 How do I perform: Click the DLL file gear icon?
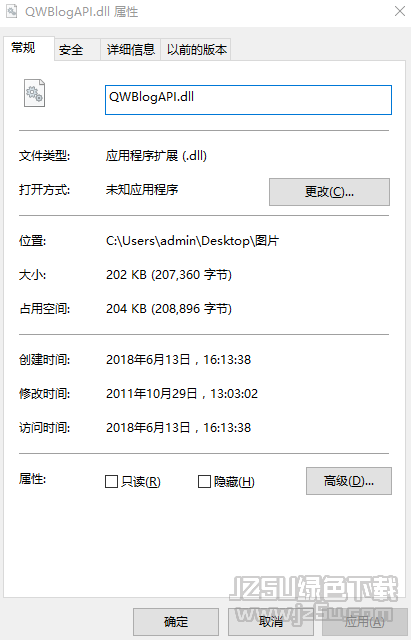coord(34,93)
